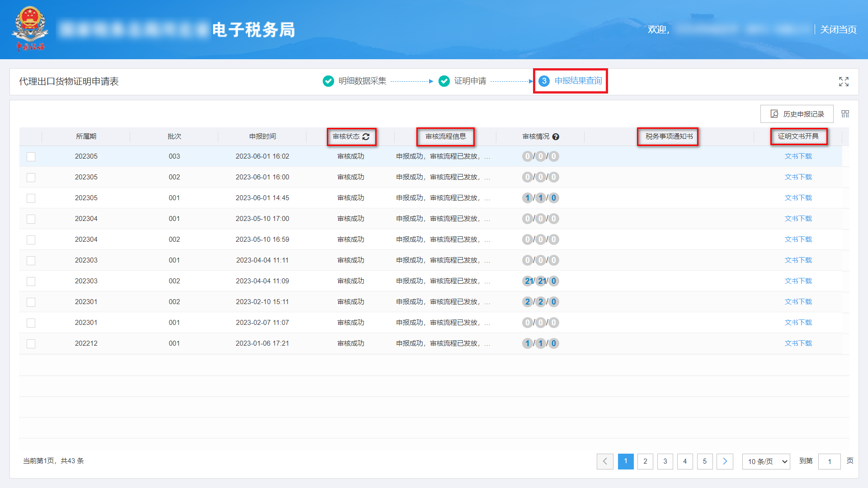The width and height of the screenshot is (868, 488).
Task: Click the 21/21/0 audit count badge
Action: [x=540, y=281]
